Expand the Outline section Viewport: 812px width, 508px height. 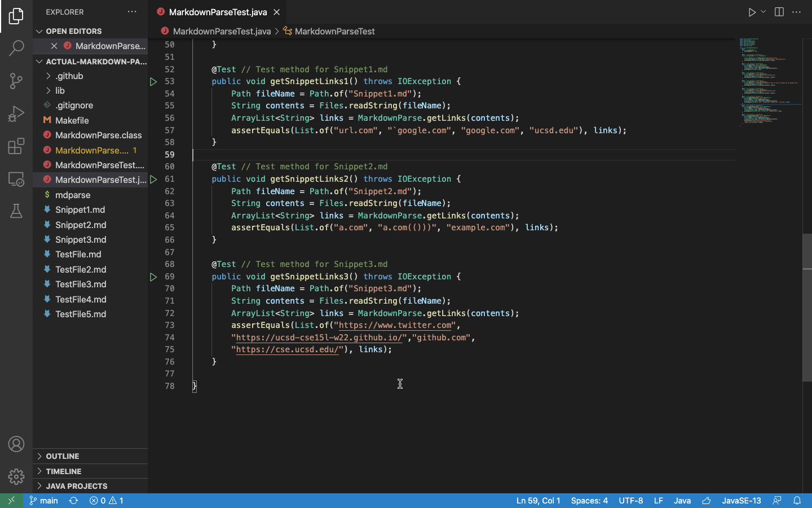tap(90, 456)
